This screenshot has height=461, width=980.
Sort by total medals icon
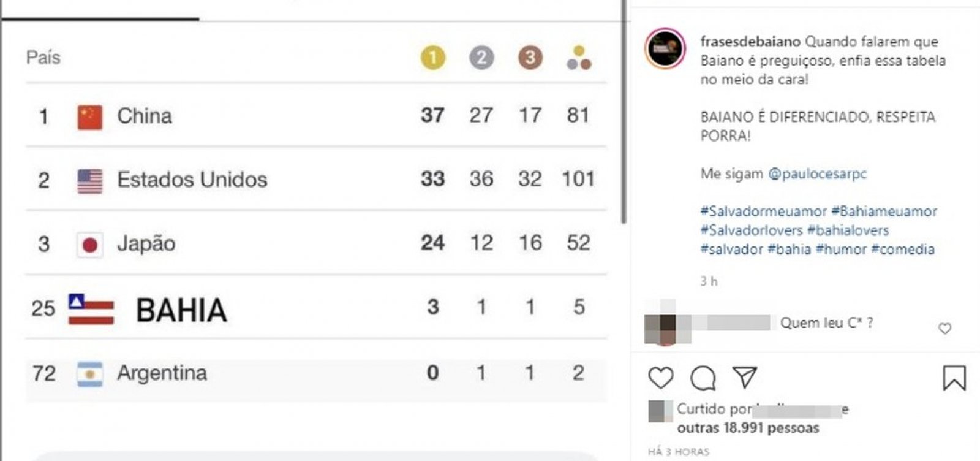[x=579, y=58]
